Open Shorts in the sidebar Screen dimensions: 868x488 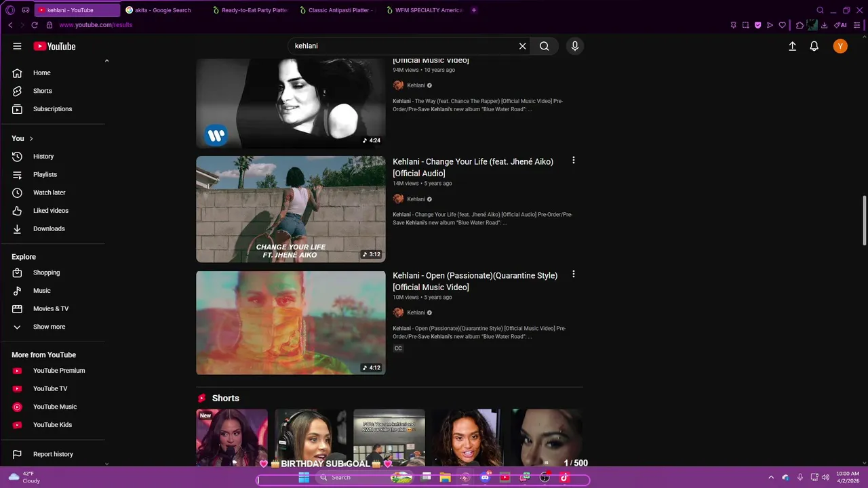[54, 91]
